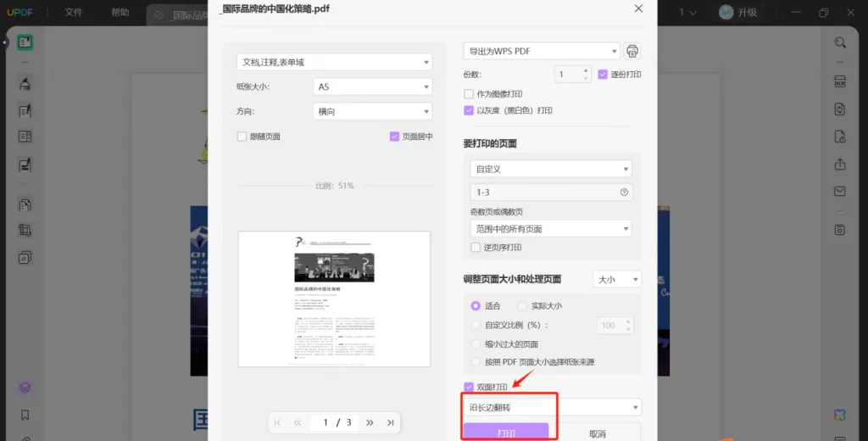
Task: Open the reader mode icon in left sidebar
Action: 25,42
